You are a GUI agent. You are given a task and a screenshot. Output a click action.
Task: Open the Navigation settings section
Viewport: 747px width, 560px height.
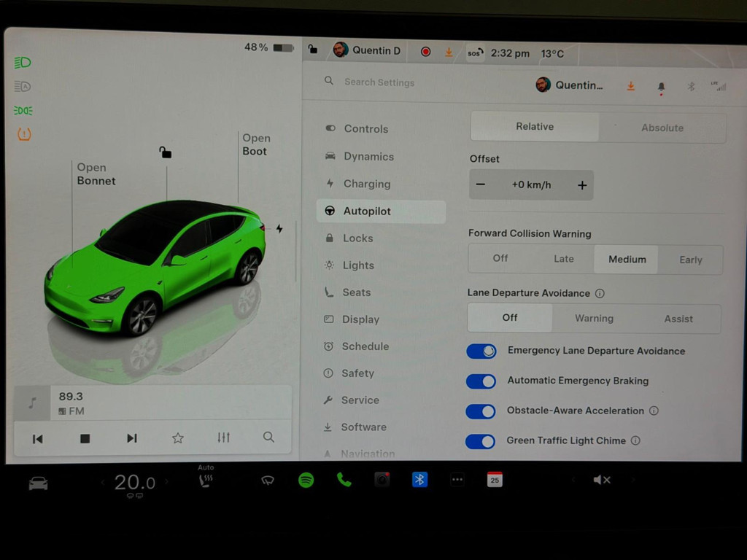pos(367,452)
